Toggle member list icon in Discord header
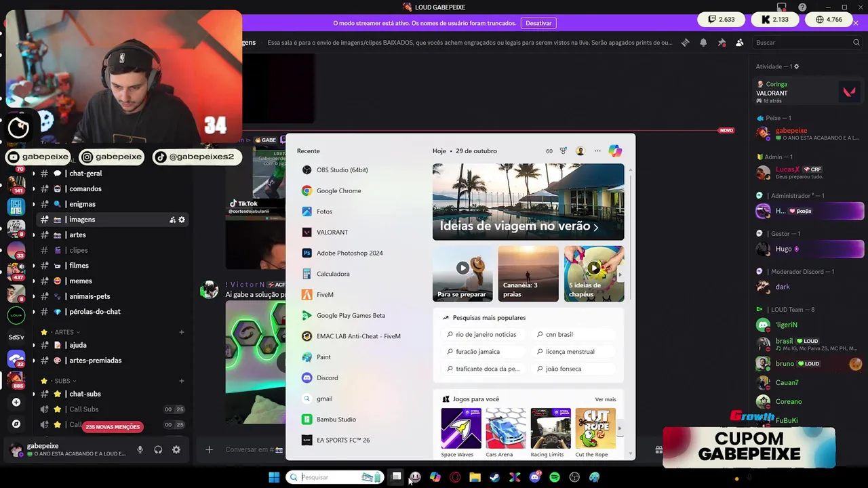The image size is (868, 488). (739, 42)
